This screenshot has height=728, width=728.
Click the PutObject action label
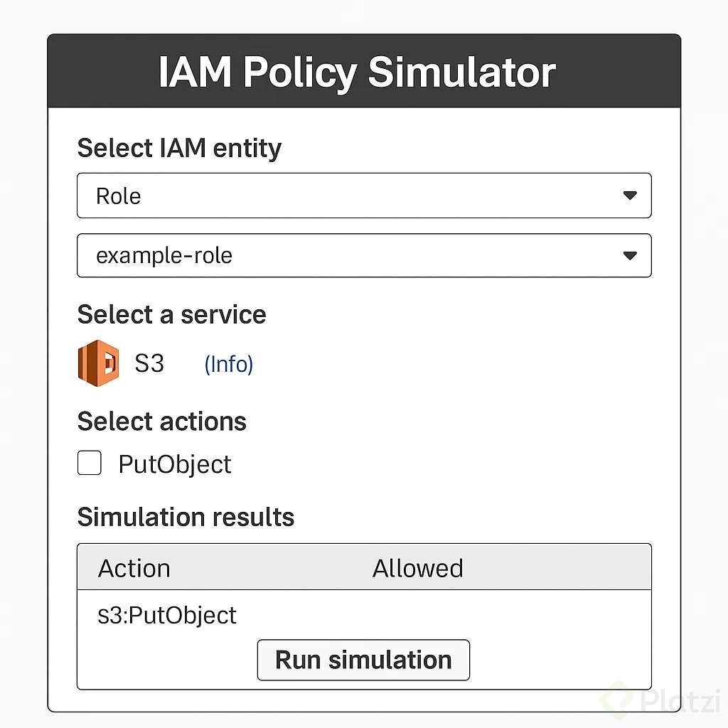[175, 464]
